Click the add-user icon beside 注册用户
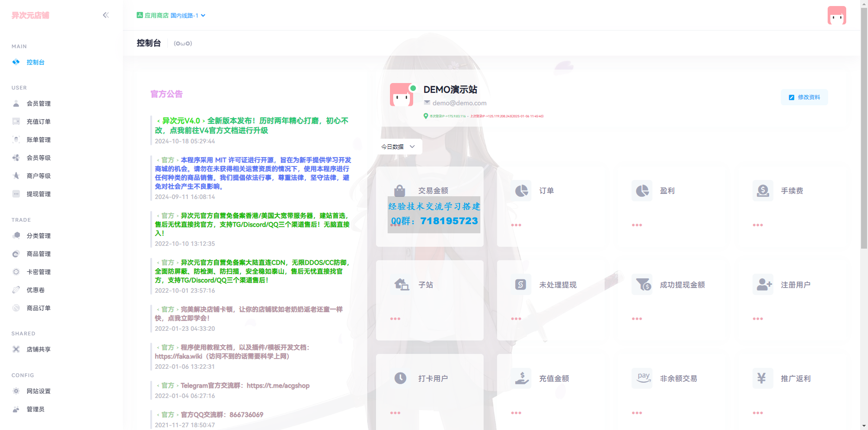Image resolution: width=868 pixels, height=430 pixels. tap(763, 284)
